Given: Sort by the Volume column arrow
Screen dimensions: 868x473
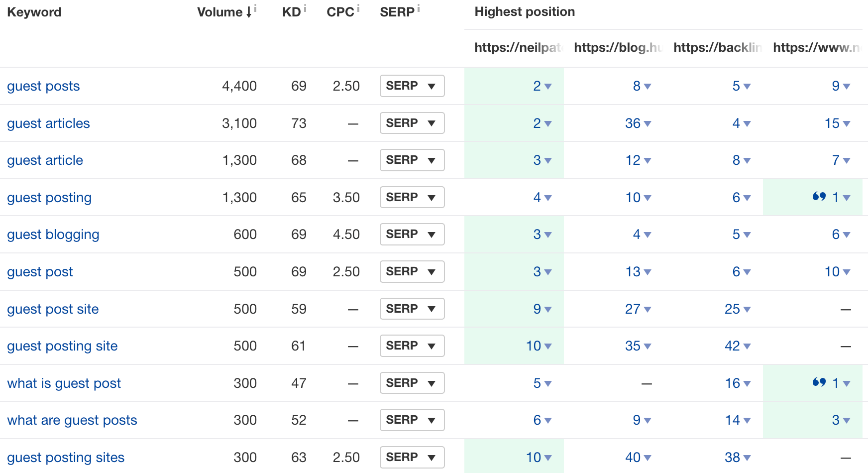Looking at the screenshot, I should coord(248,12).
